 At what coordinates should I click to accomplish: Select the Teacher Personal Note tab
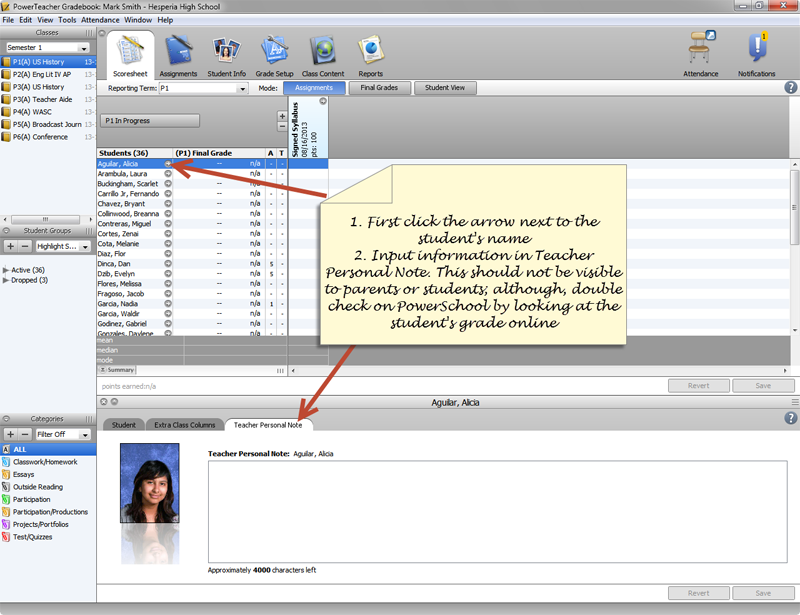268,425
